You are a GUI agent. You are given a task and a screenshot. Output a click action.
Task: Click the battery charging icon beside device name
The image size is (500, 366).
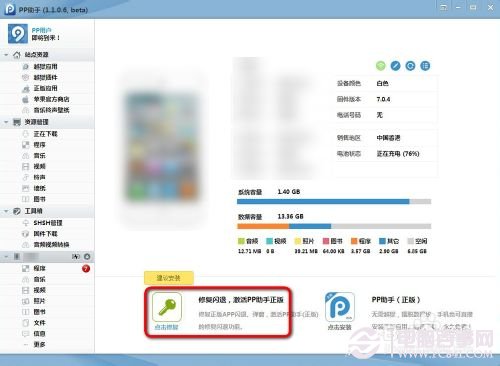[76, 256]
